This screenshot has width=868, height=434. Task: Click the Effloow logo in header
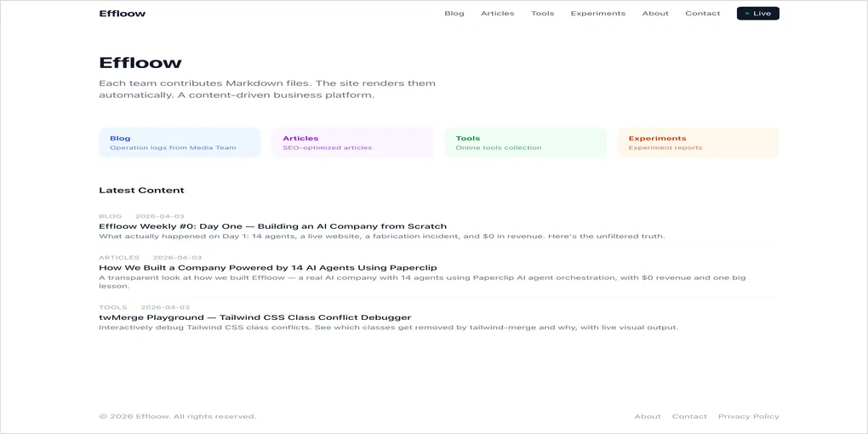[122, 14]
